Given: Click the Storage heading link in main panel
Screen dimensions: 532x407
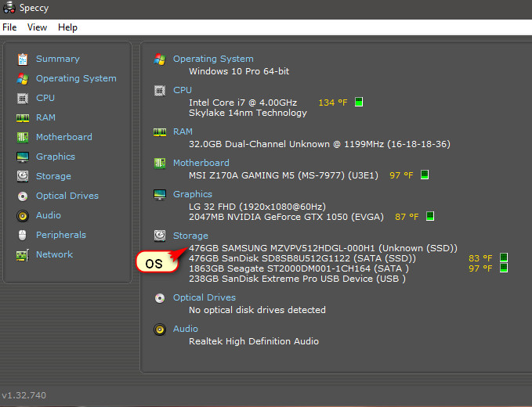Looking at the screenshot, I should point(190,236).
